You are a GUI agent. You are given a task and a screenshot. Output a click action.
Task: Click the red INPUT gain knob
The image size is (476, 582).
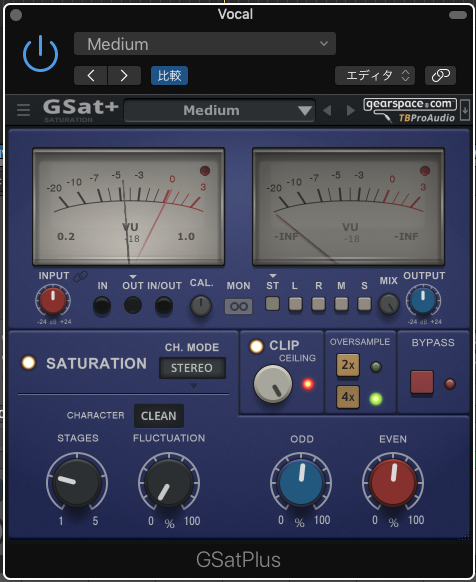53,301
